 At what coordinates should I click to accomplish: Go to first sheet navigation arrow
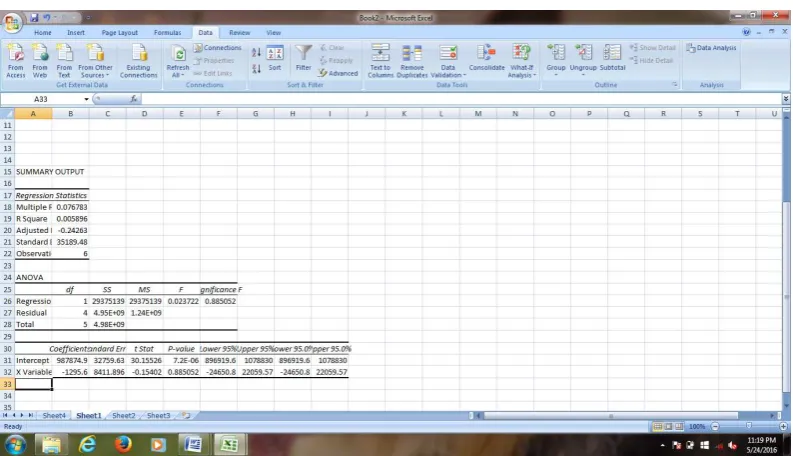tap(5, 415)
